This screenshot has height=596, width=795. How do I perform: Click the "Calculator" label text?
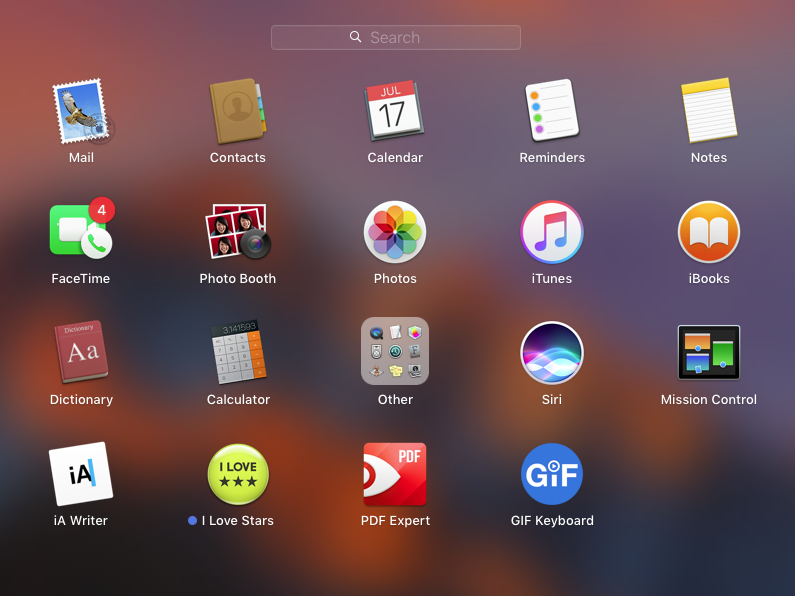click(x=238, y=400)
